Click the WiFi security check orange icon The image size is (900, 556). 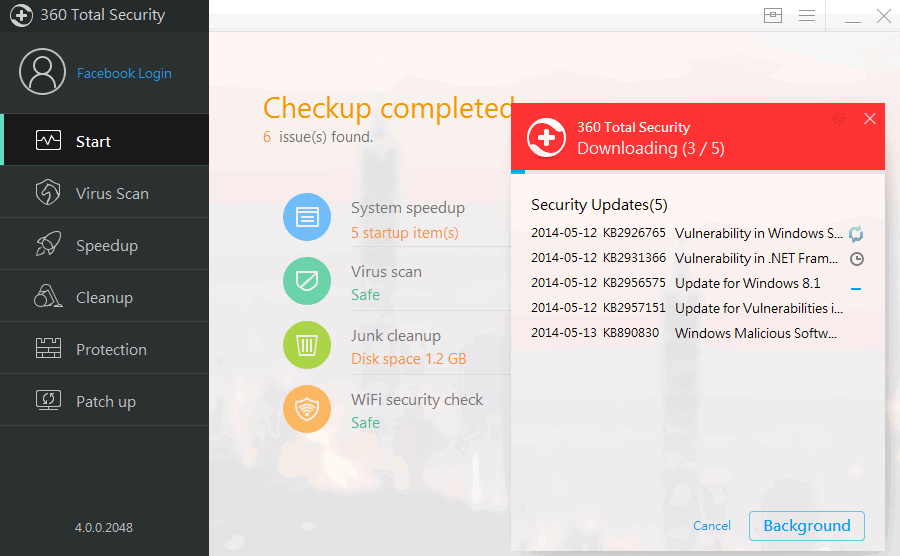307,409
